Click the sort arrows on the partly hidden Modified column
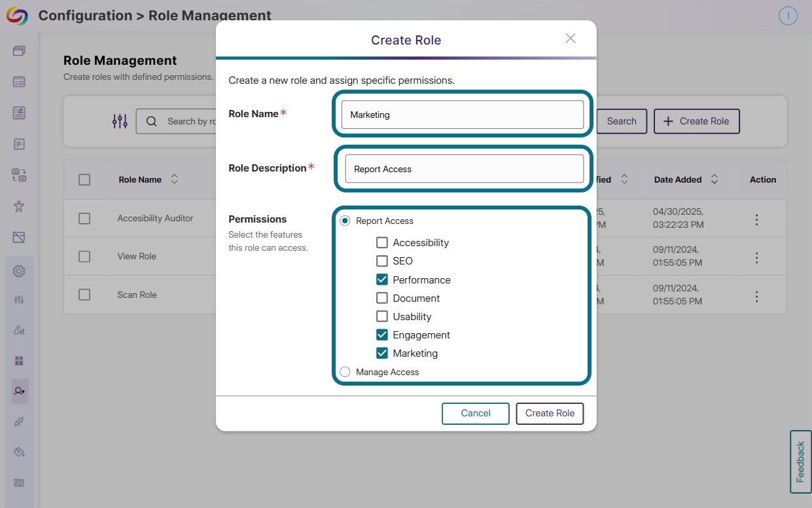Viewport: 812px width, 508px height. (x=624, y=179)
